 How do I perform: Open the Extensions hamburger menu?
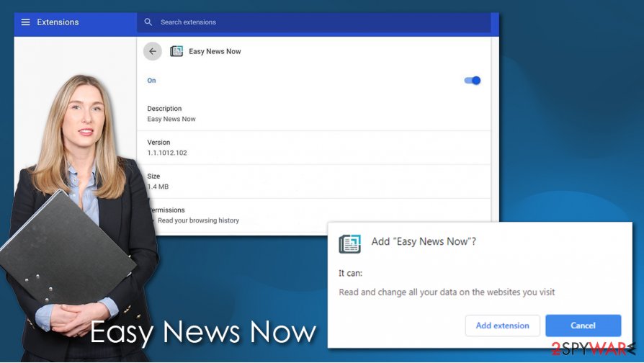coord(25,22)
